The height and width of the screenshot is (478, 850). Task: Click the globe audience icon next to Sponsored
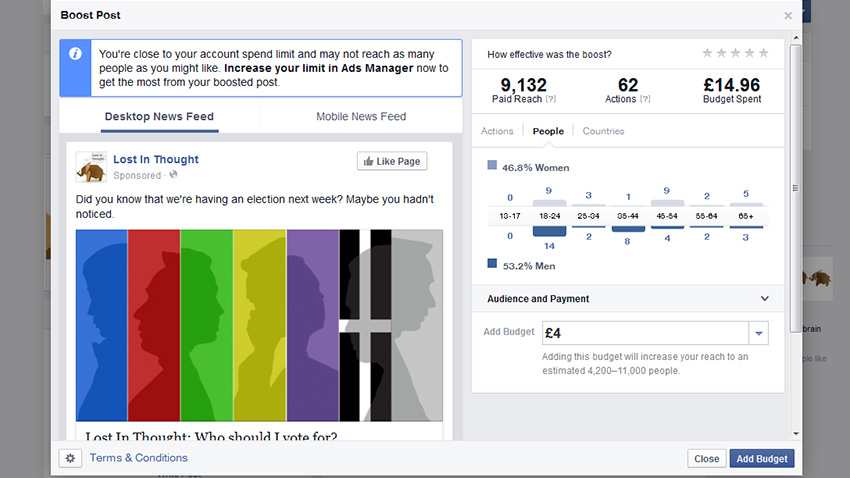173,175
